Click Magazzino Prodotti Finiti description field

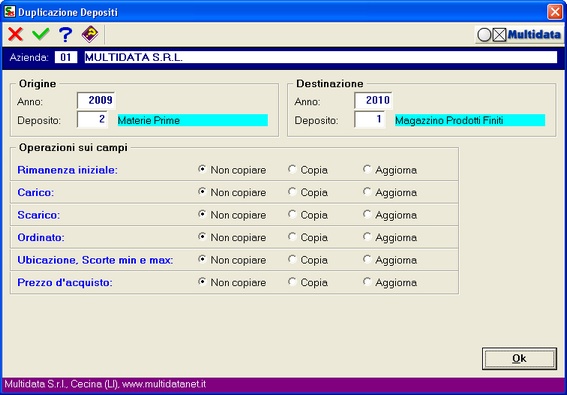470,120
